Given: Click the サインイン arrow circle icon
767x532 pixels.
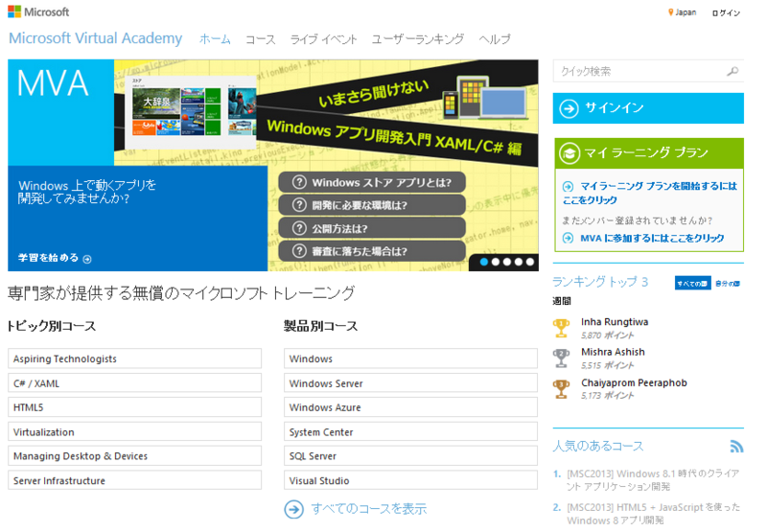Looking at the screenshot, I should click(x=569, y=108).
